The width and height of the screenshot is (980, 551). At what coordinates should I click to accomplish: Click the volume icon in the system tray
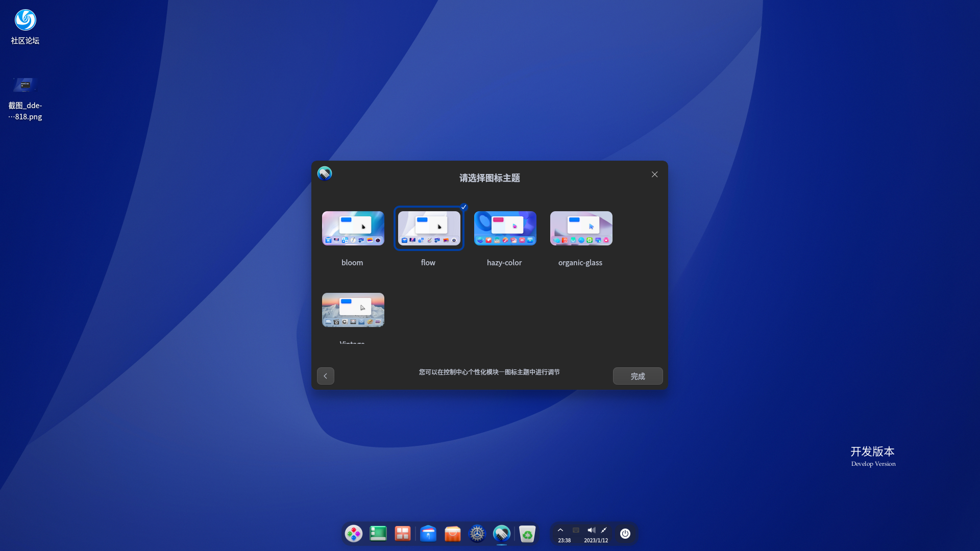(x=592, y=530)
